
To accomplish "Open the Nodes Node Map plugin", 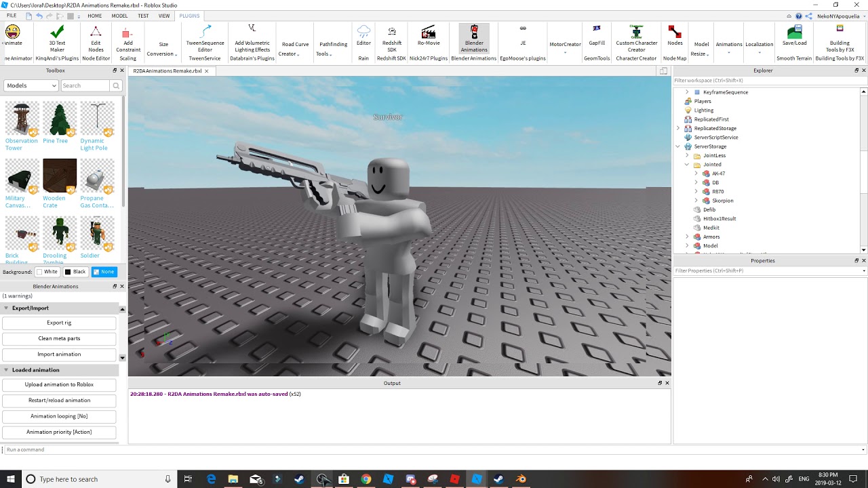I will pos(675,35).
